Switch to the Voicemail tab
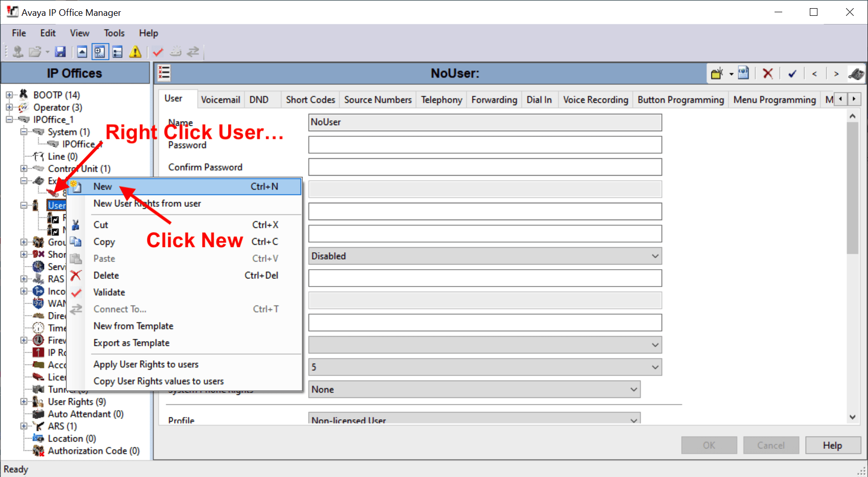Image resolution: width=868 pixels, height=477 pixels. 221,100
